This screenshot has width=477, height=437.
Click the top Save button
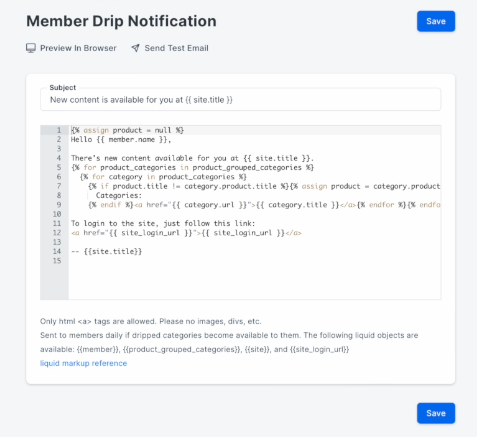point(436,21)
